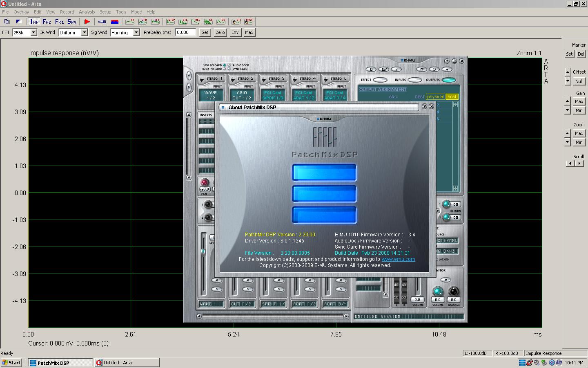This screenshot has height=368, width=588.
Task: Open the IR Wnd window type dropdown
Action: 84,32
